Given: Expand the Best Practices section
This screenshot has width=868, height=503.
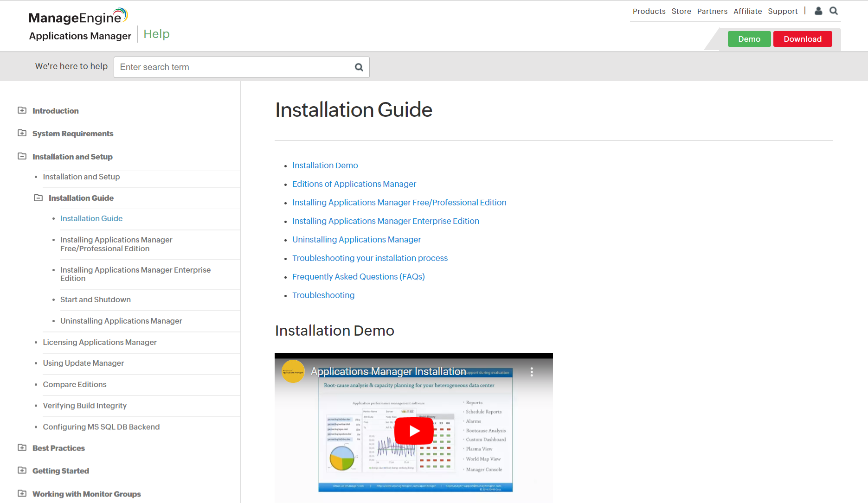Looking at the screenshot, I should point(22,448).
